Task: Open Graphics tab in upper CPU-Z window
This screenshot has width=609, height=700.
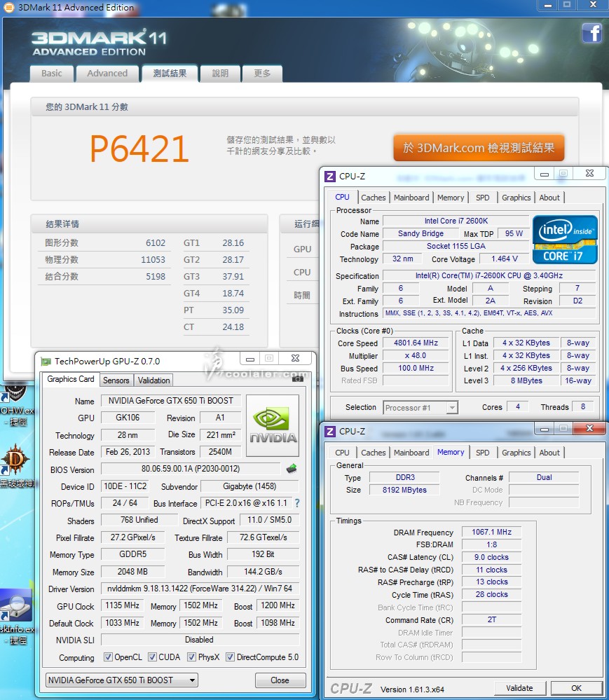Action: pos(516,198)
